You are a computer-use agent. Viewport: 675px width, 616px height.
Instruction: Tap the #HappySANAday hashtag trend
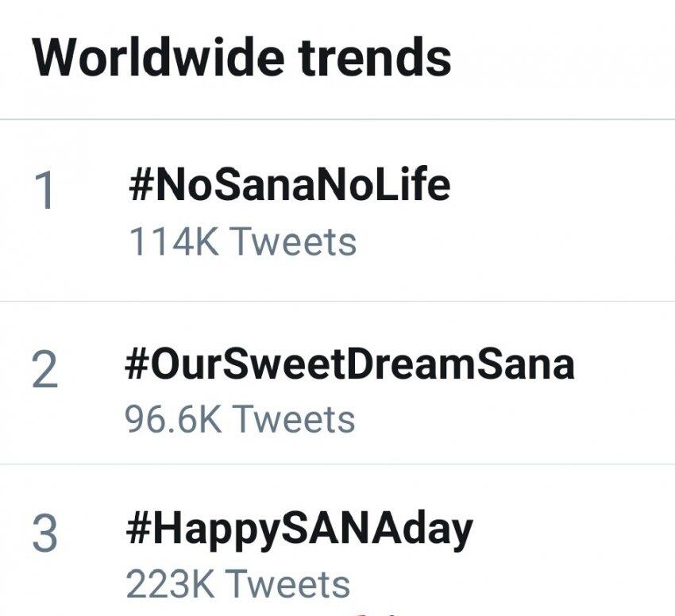pos(299,529)
